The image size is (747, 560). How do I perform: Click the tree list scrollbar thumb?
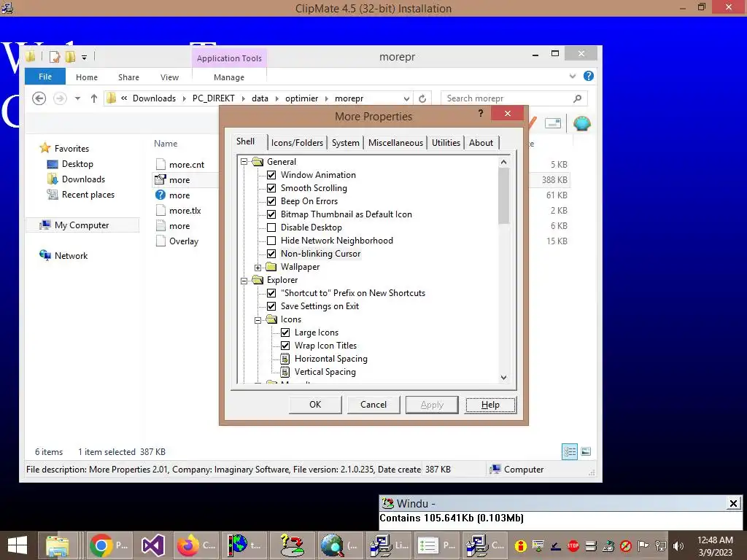tap(503, 195)
